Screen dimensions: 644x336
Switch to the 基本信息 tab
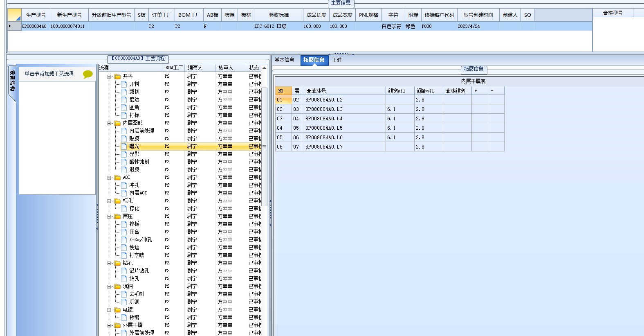pyautogui.click(x=285, y=60)
